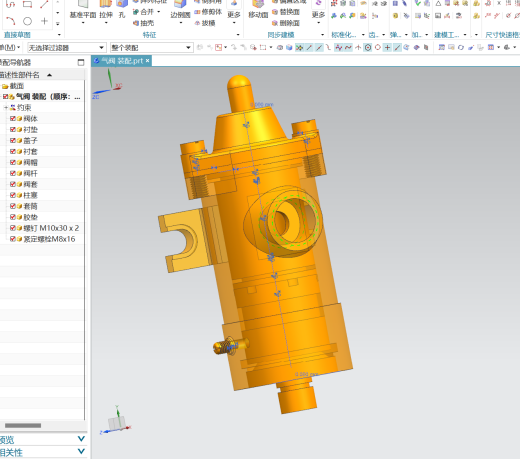Click the rectangle selection icon in selection bar
This screenshot has width=520, height=459.
[x=263, y=48]
